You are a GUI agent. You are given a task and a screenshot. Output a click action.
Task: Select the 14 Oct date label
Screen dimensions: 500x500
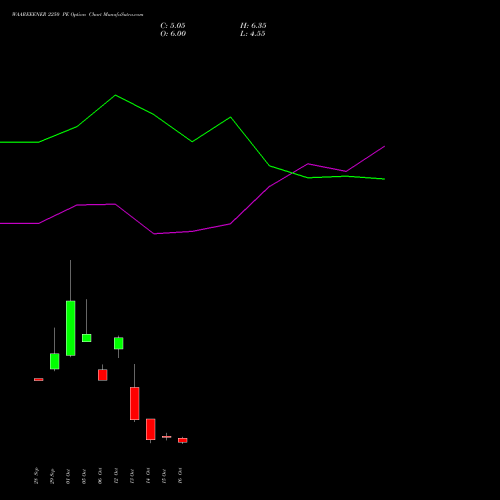(x=148, y=476)
